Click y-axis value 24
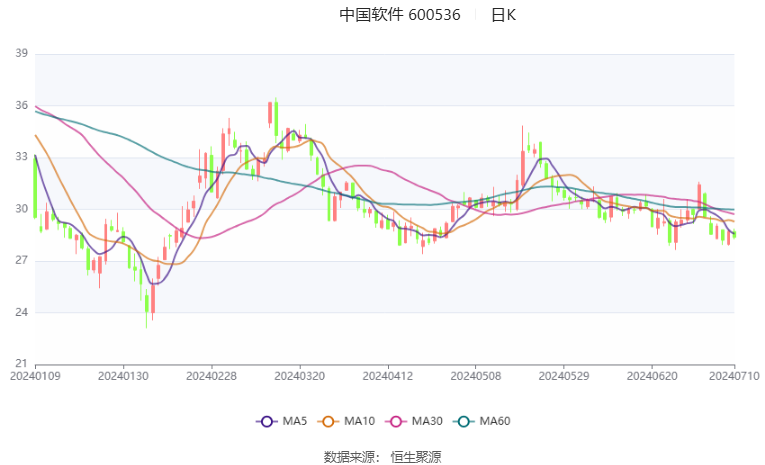 pos(21,312)
